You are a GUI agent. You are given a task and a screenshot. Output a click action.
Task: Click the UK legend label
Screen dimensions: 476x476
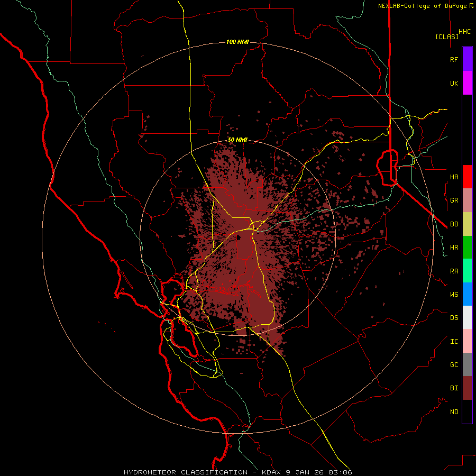tap(454, 83)
